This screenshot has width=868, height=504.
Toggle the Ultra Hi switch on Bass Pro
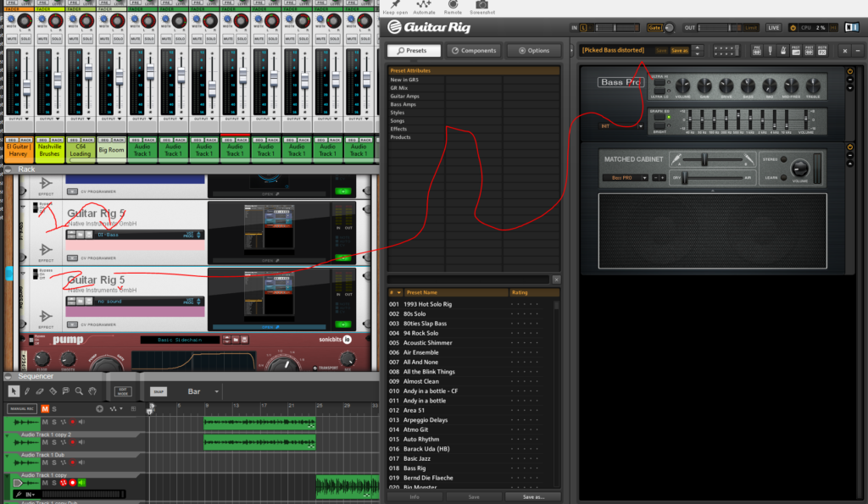click(659, 82)
